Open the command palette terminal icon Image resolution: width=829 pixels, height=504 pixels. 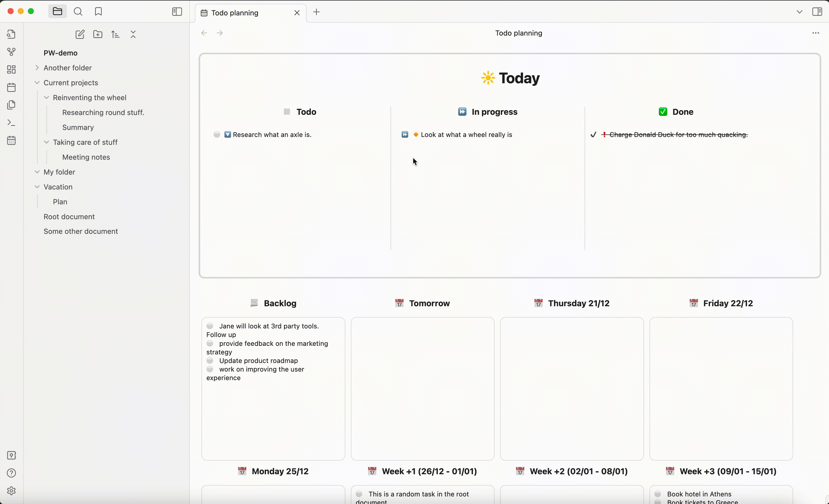[x=11, y=123]
